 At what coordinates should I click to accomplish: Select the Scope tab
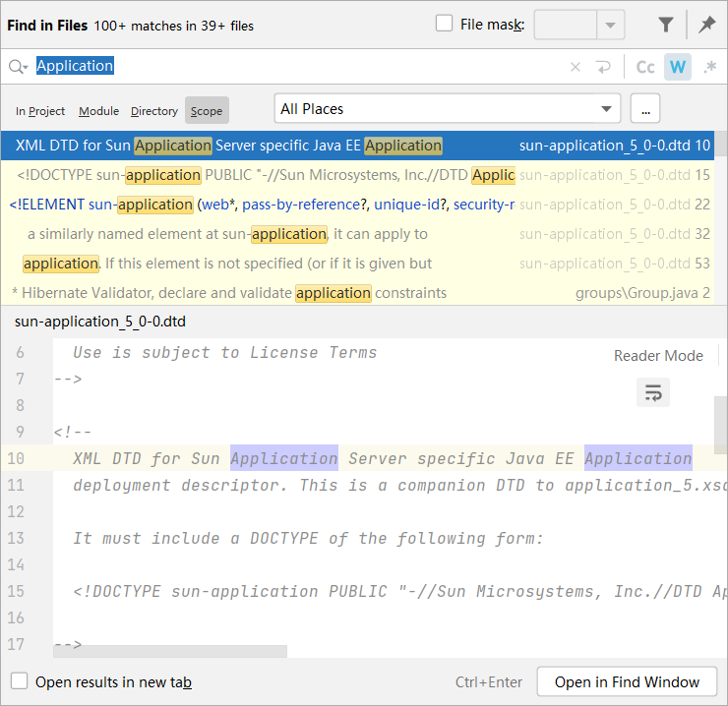pyautogui.click(x=207, y=110)
